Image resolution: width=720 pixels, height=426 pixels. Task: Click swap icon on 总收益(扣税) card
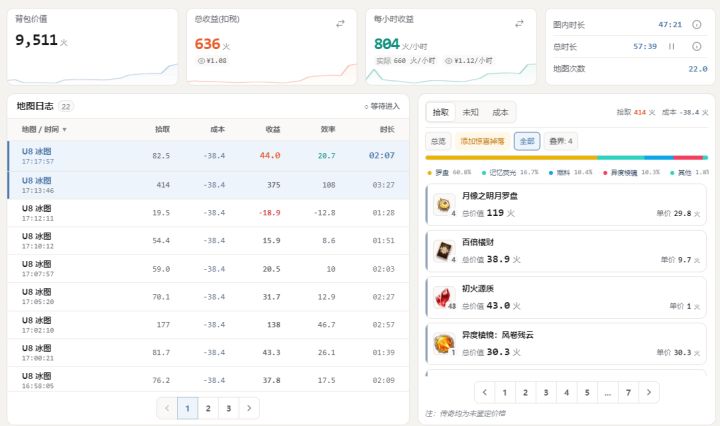[x=340, y=23]
